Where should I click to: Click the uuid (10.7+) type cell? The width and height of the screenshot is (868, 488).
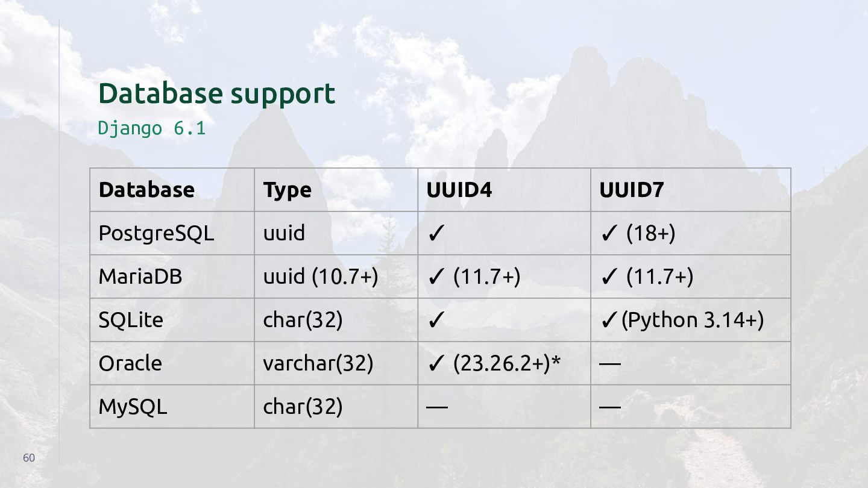[321, 277]
